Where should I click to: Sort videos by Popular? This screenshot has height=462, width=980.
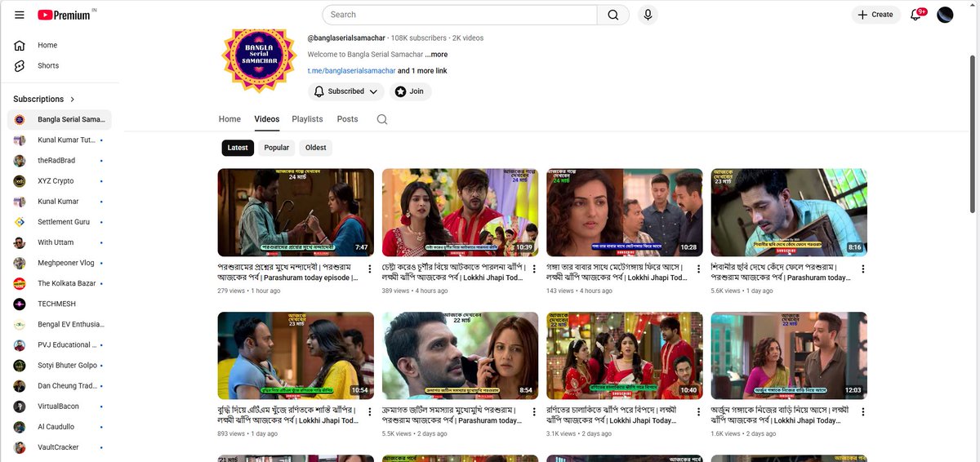(x=277, y=148)
